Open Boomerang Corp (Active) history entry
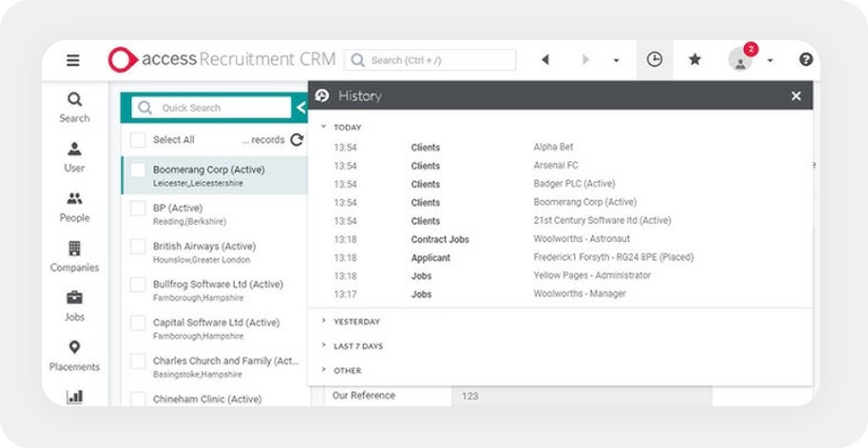 click(x=586, y=202)
